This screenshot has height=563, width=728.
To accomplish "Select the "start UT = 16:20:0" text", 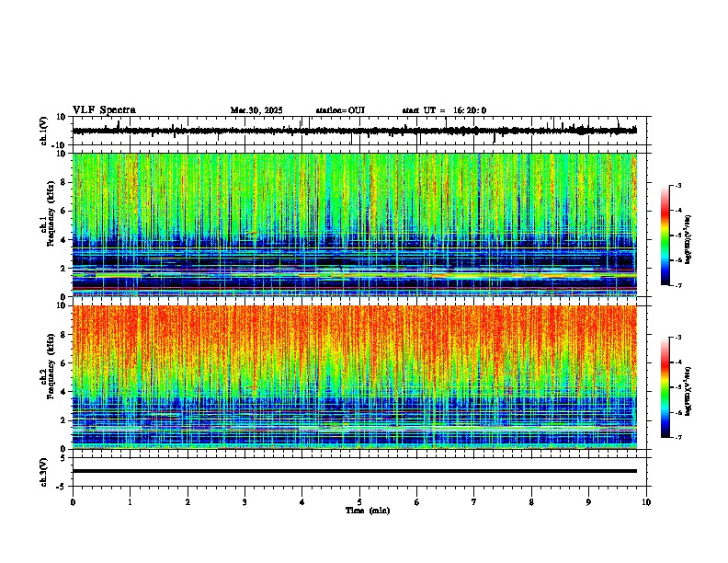I will pos(444,110).
